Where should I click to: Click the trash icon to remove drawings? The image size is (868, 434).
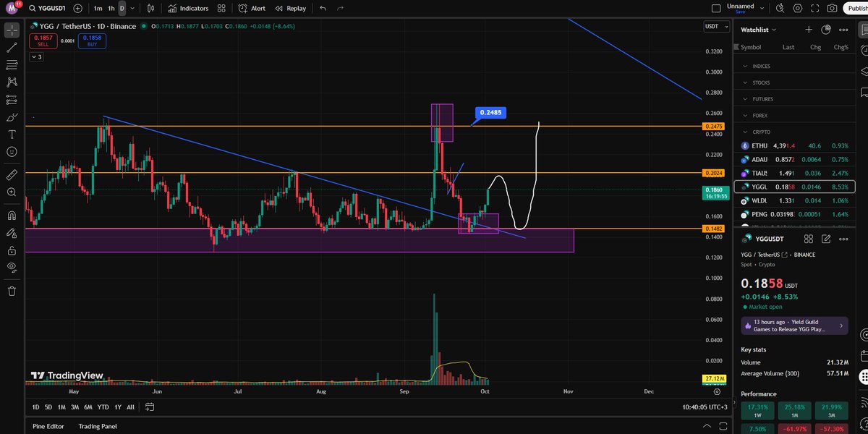click(12, 291)
